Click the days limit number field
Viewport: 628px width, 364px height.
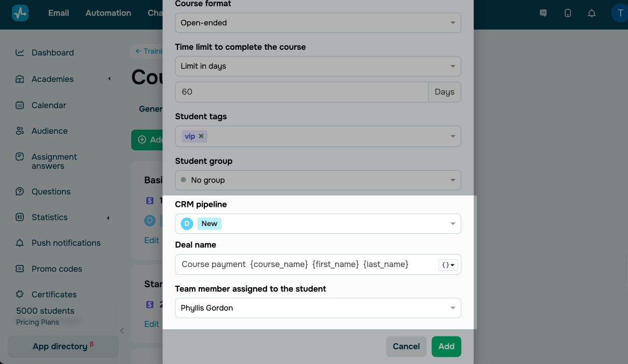[x=301, y=92]
